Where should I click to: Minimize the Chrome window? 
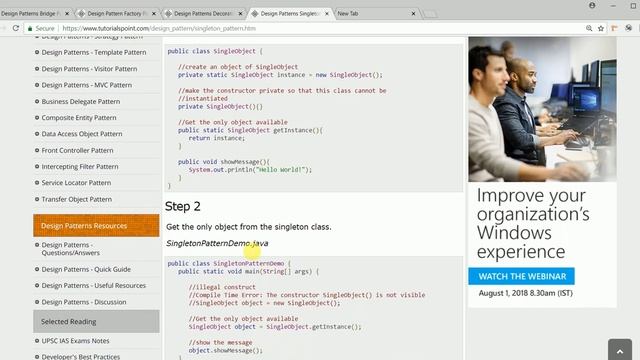pyautogui.click(x=613, y=6)
